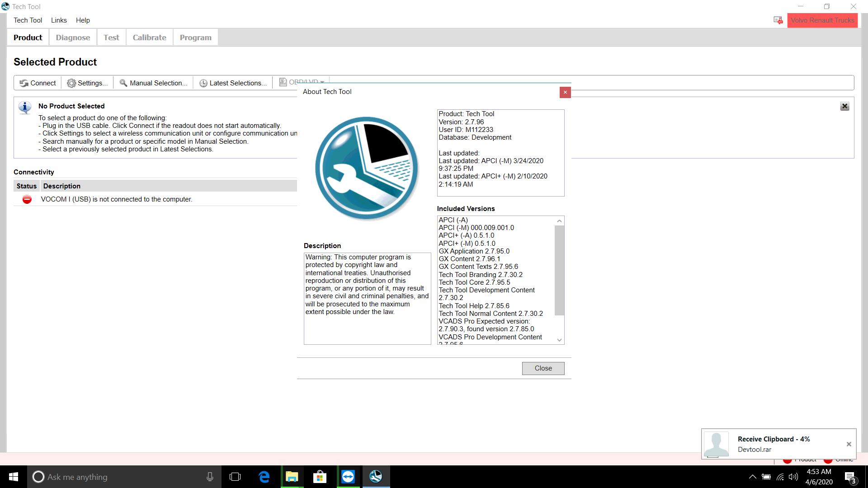Show hidden system tray icons
Screen dimensions: 868x488
[752, 477]
